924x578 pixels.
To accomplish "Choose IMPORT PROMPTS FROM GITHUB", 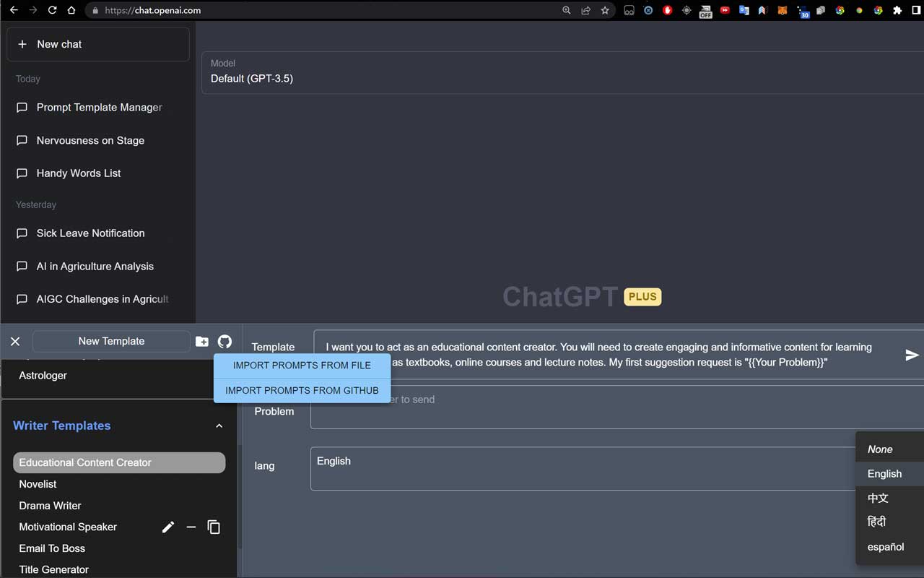I will [302, 390].
